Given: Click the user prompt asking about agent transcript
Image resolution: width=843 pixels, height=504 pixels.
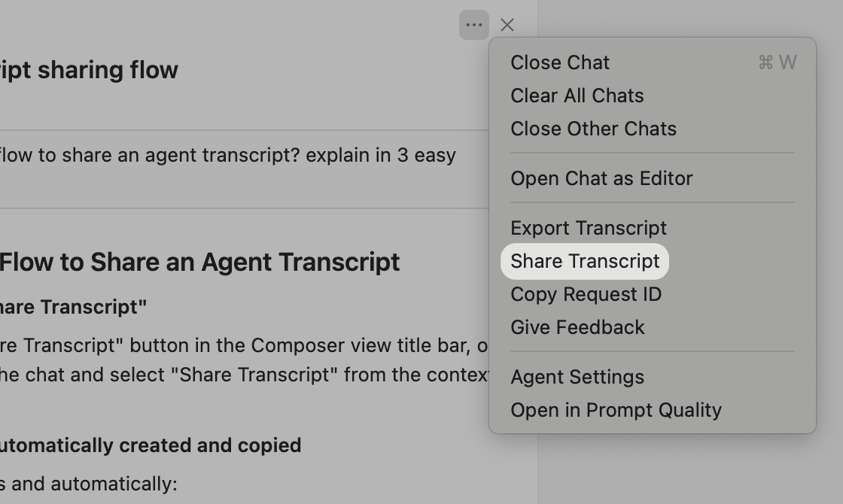Looking at the screenshot, I should click(227, 155).
